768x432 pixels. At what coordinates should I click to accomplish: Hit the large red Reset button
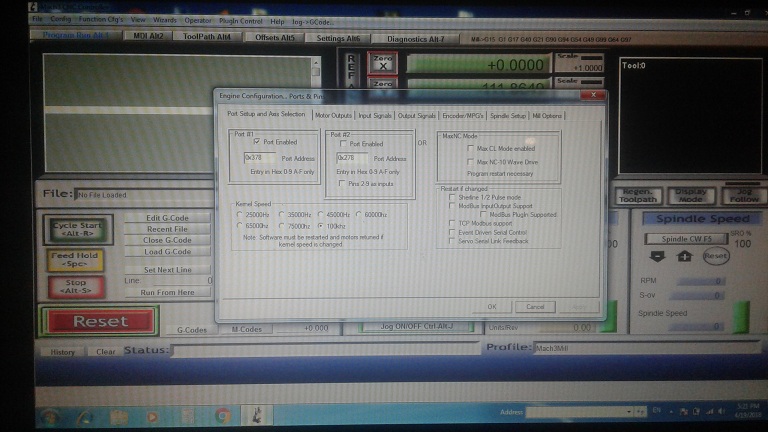coord(99,321)
